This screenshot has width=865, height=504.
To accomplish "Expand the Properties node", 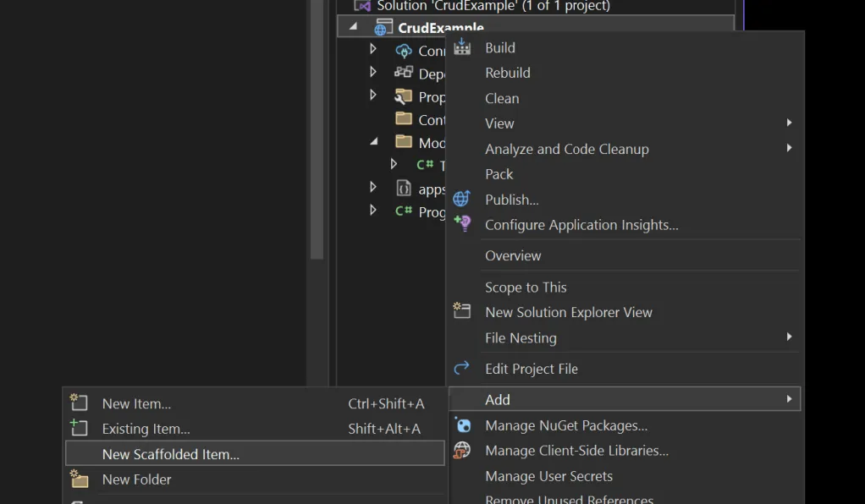I will (x=373, y=95).
